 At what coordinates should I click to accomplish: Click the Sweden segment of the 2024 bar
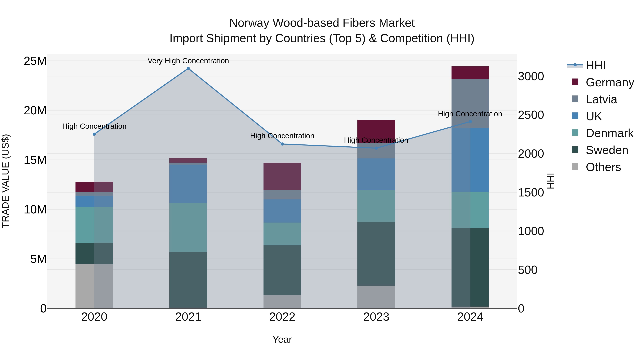point(470,267)
